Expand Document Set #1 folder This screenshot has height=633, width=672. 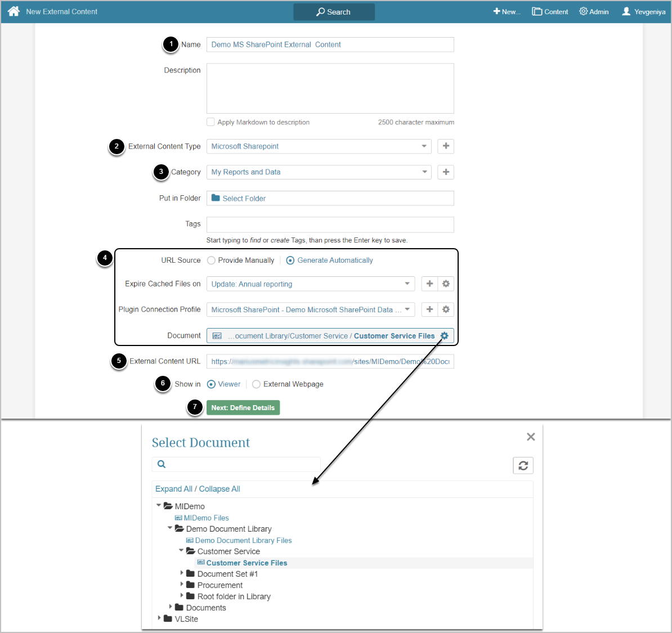click(182, 573)
